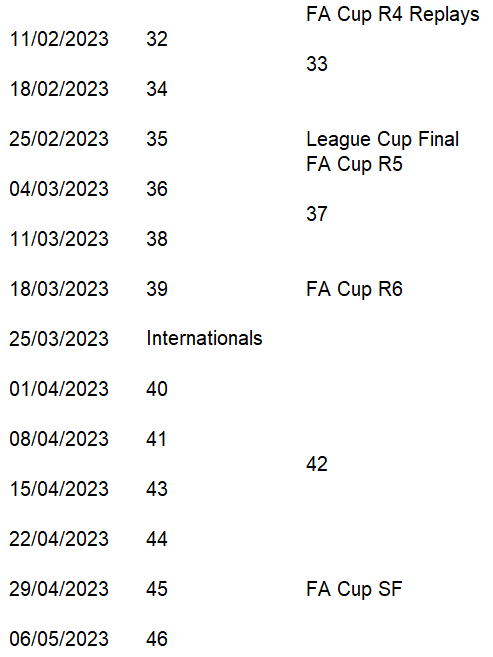The width and height of the screenshot is (493, 657).
Task: Click the midweek matchday 33 entry
Action: (317, 64)
